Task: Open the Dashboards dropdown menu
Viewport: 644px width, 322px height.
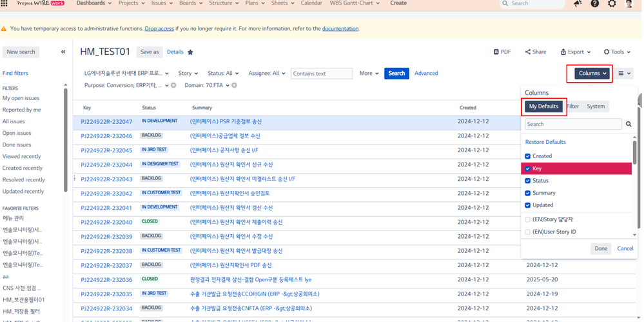Action: click(x=94, y=3)
